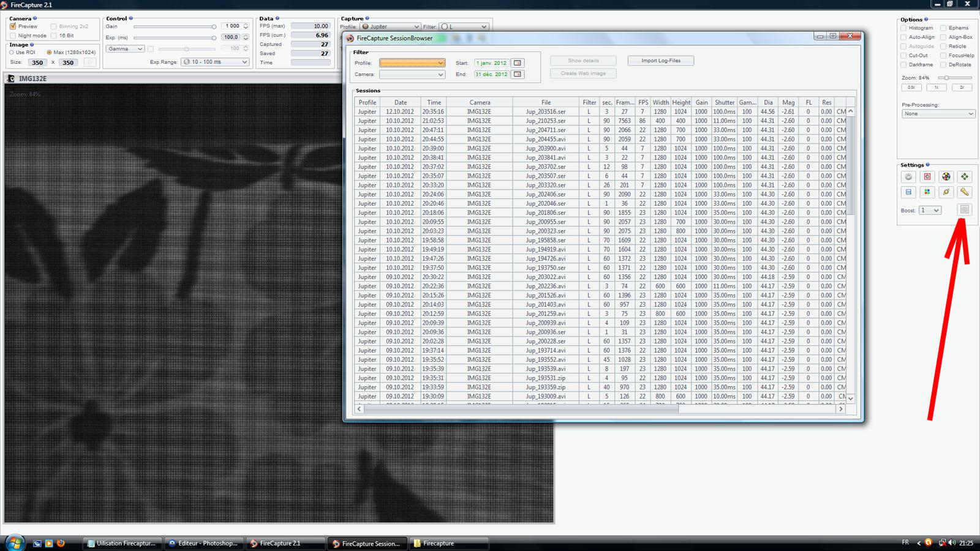Enable the Reticle option
The height and width of the screenshot is (551, 980).
coord(943,47)
